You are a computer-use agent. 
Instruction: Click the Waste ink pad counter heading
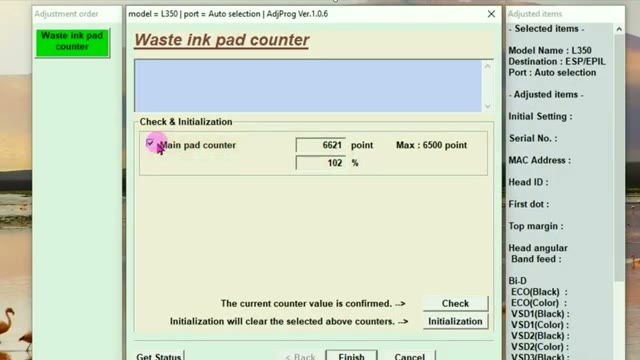pyautogui.click(x=222, y=40)
